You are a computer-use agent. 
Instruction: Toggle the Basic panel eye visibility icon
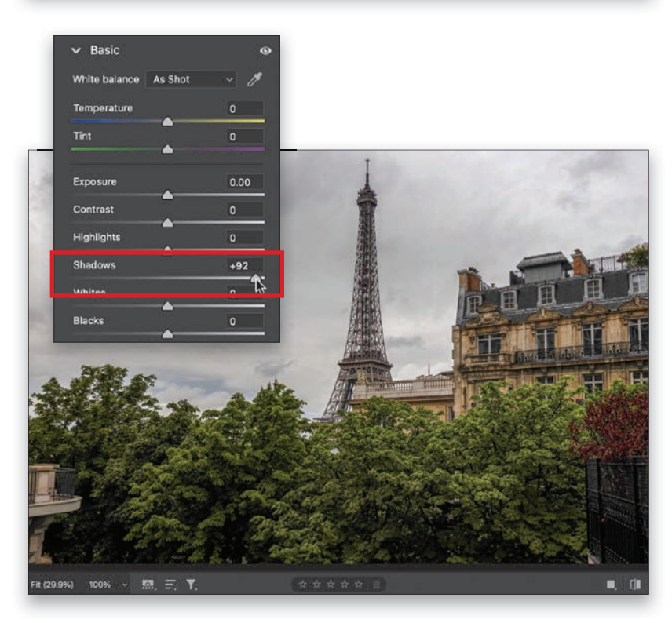pyautogui.click(x=265, y=51)
